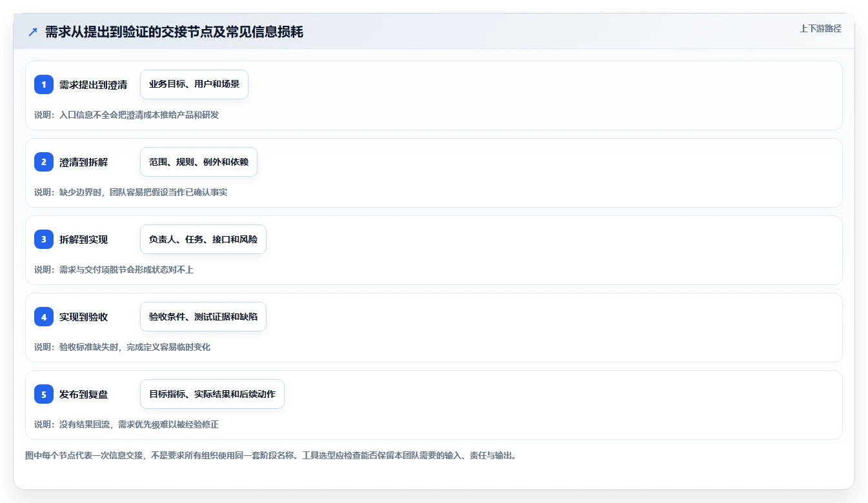The width and height of the screenshot is (868, 503).
Task: Click the 上下游路径 label
Action: [820, 28]
